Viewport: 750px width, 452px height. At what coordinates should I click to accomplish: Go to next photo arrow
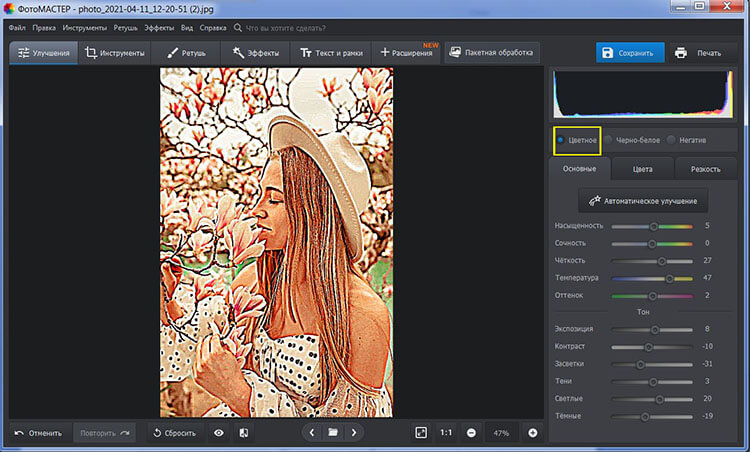[x=354, y=433]
